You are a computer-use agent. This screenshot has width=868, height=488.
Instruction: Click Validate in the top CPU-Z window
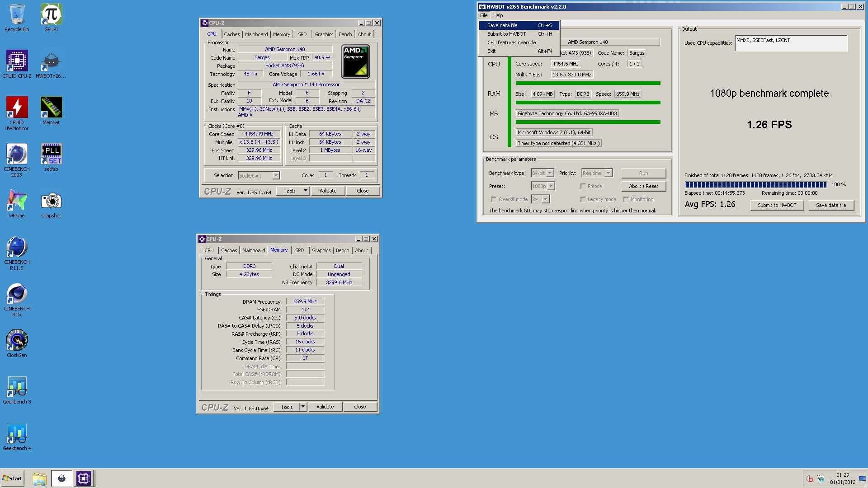328,191
